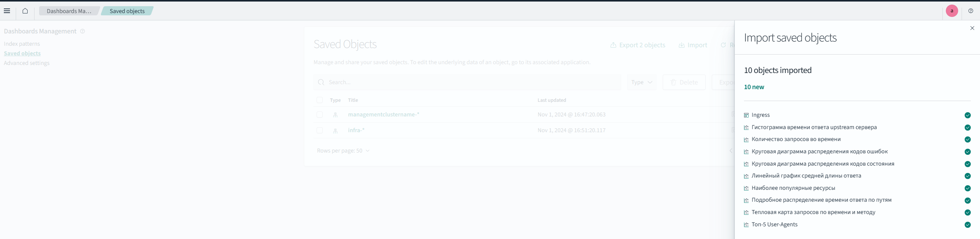Click Export 2 objects button
Viewport: 980px width, 239px height.
pyautogui.click(x=638, y=45)
